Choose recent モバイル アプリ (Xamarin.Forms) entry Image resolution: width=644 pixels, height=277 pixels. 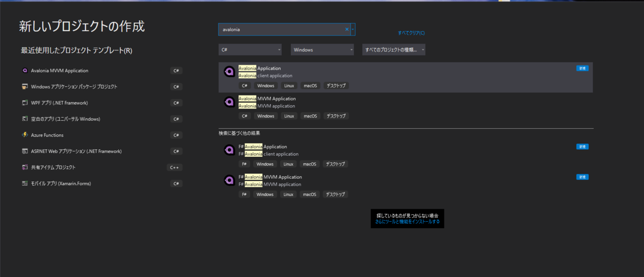point(102,184)
